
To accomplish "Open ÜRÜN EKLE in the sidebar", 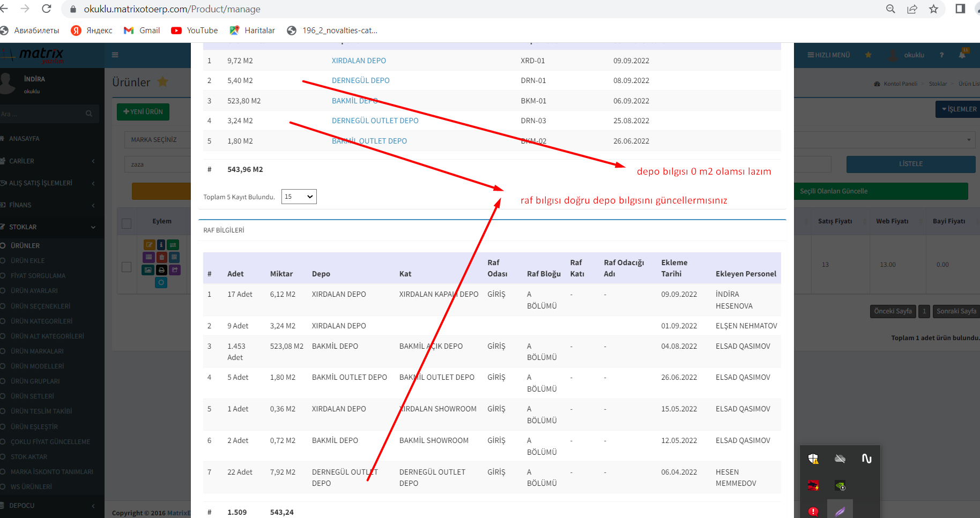I will [x=28, y=261].
